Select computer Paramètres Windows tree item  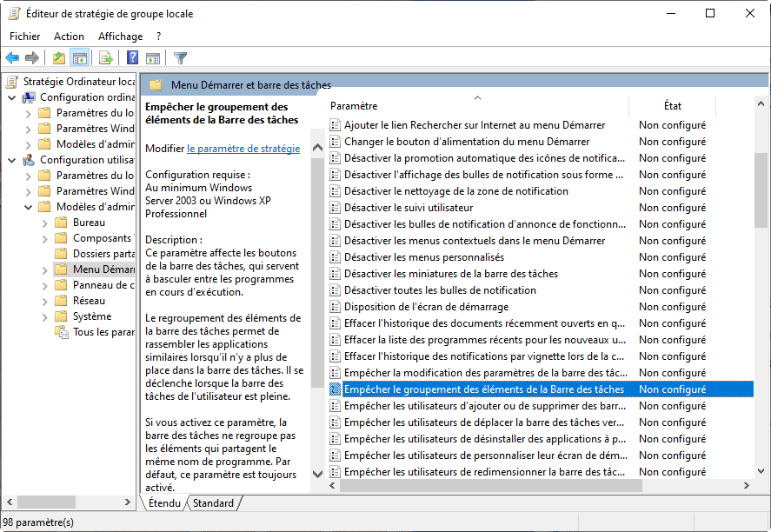tap(96, 129)
